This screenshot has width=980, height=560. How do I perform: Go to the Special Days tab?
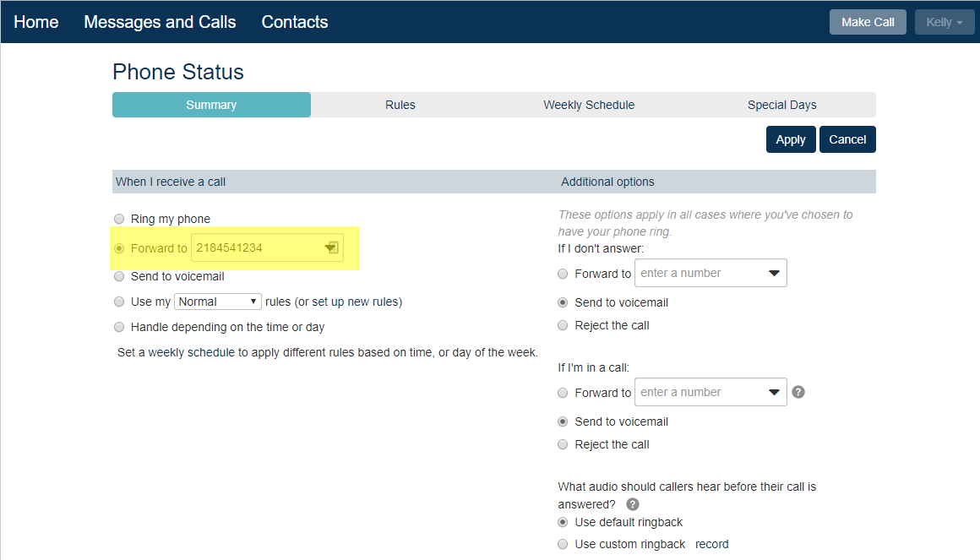tap(781, 105)
